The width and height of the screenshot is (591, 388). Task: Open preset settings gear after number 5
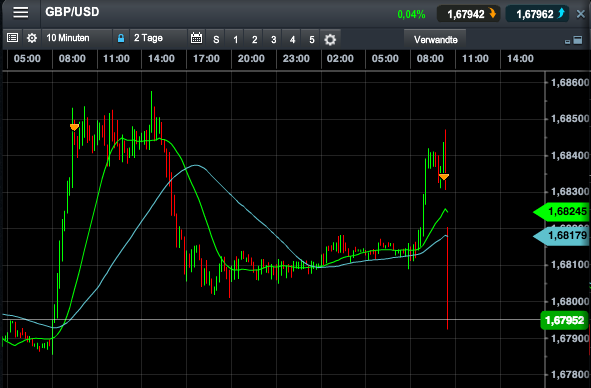click(330, 39)
